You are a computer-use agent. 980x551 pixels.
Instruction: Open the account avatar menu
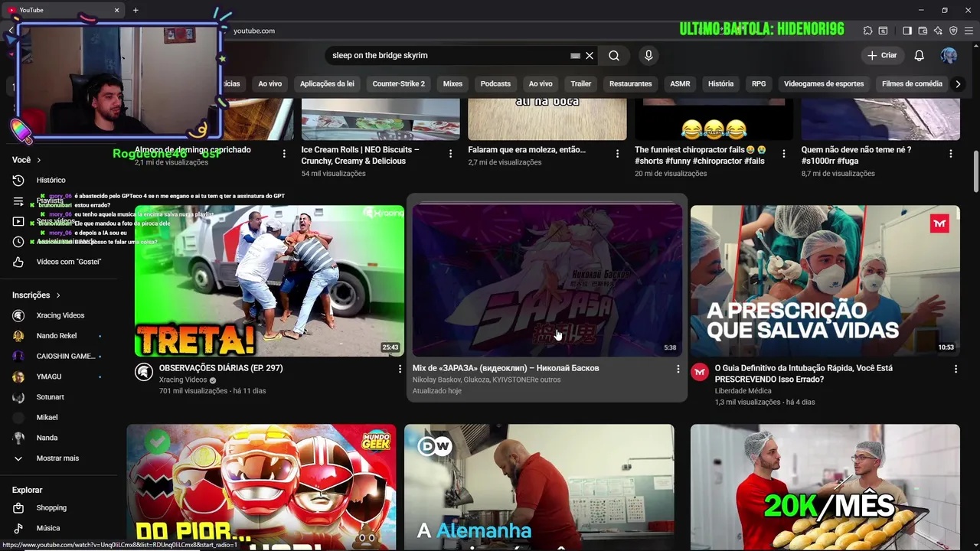[949, 55]
